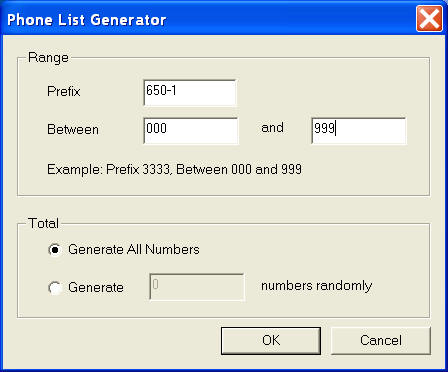Select the Generate numbers randomly radio button
This screenshot has height=372, width=448.
pyautogui.click(x=55, y=288)
